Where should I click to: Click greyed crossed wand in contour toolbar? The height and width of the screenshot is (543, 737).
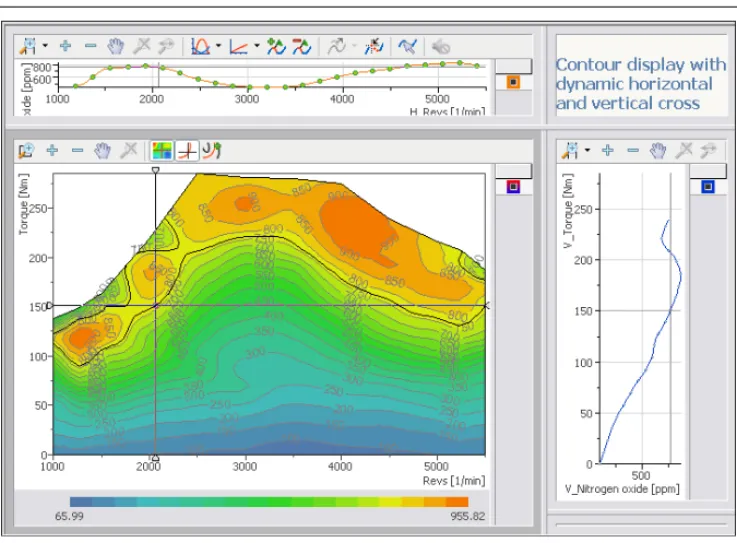pyautogui.click(x=128, y=150)
